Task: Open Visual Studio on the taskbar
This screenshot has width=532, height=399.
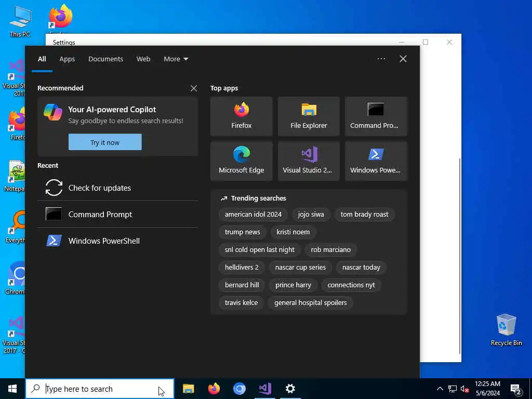Action: [264, 389]
